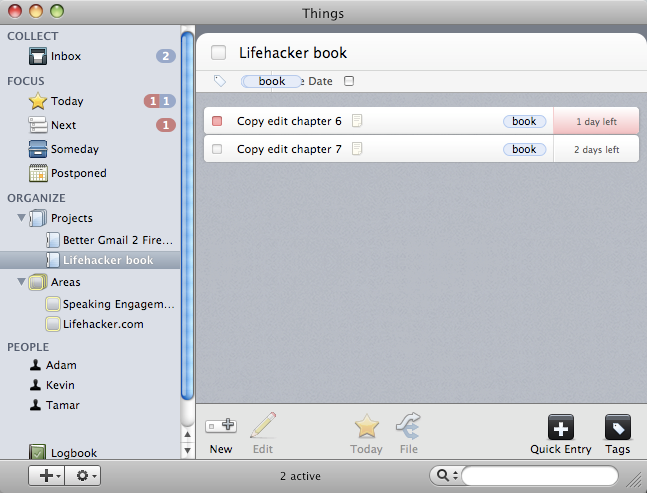647x493 pixels.
Task: Click the Adam person icon
Action: click(x=35, y=365)
